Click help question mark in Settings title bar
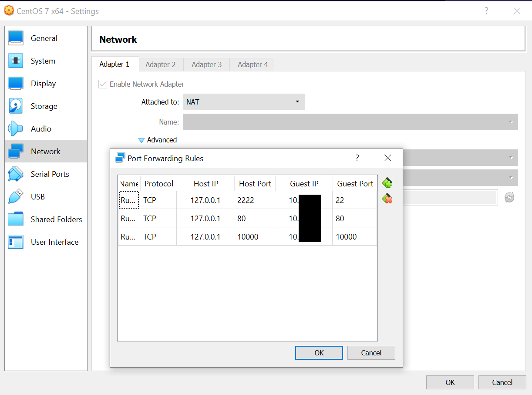Viewport: 532px width, 395px height. pyautogui.click(x=486, y=11)
